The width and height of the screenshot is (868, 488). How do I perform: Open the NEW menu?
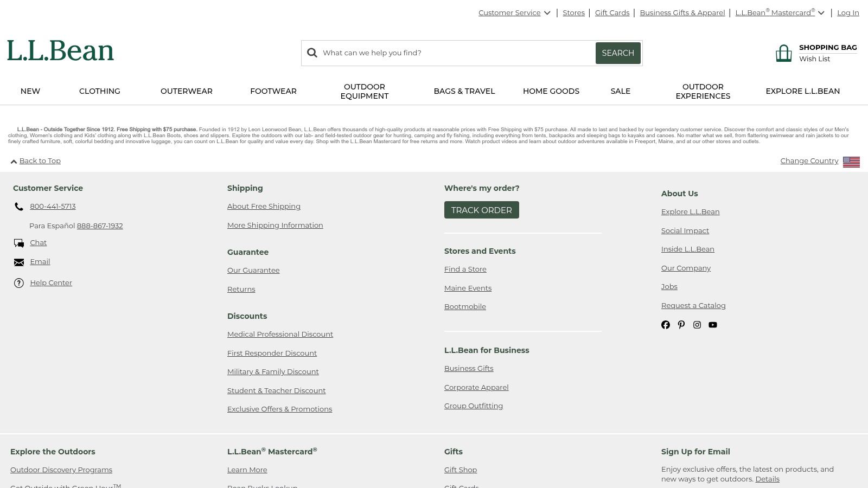click(30, 91)
